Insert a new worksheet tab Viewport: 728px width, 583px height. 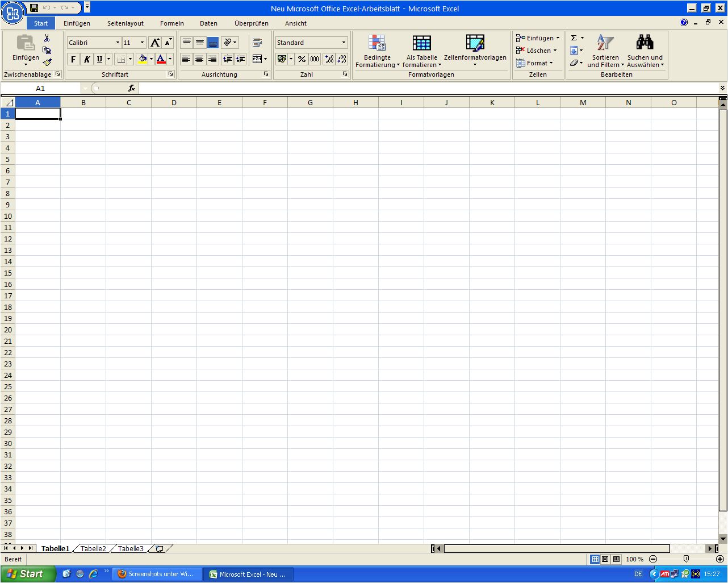(x=160, y=548)
